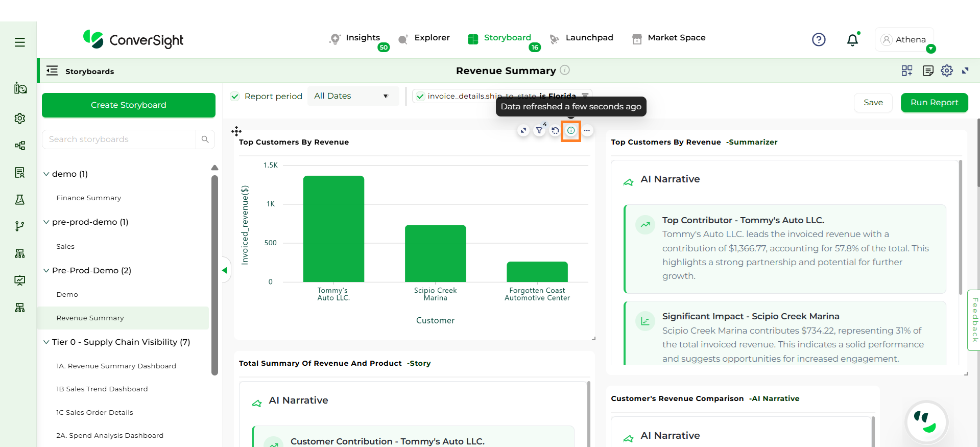Open the chart more options ellipsis

pos(587,131)
